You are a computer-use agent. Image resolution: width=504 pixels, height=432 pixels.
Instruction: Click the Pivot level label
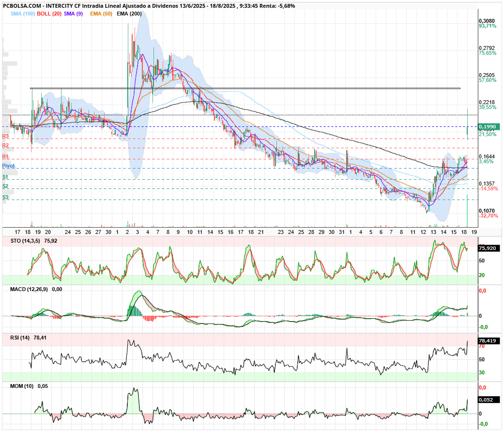(x=8, y=166)
